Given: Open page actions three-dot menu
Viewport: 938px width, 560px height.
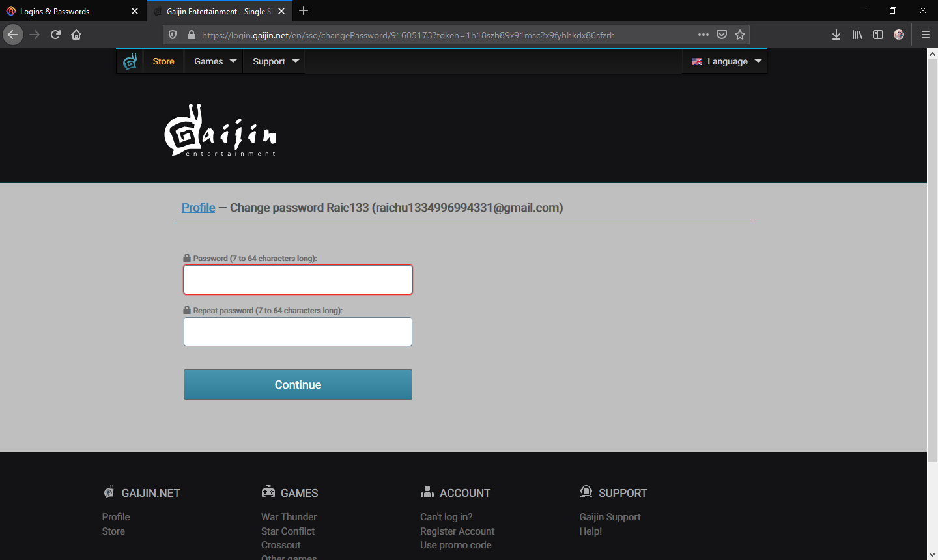Looking at the screenshot, I should 703,35.
